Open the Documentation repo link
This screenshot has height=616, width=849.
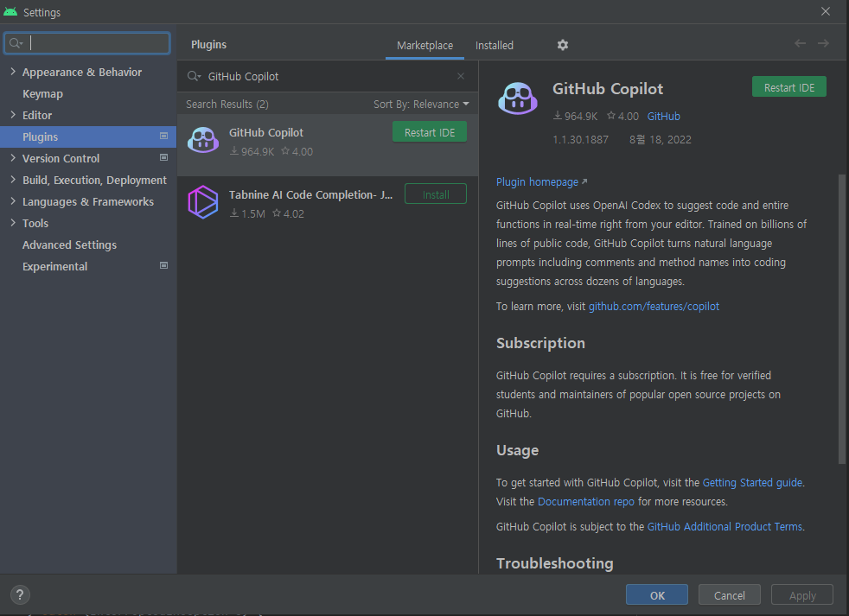[585, 501]
